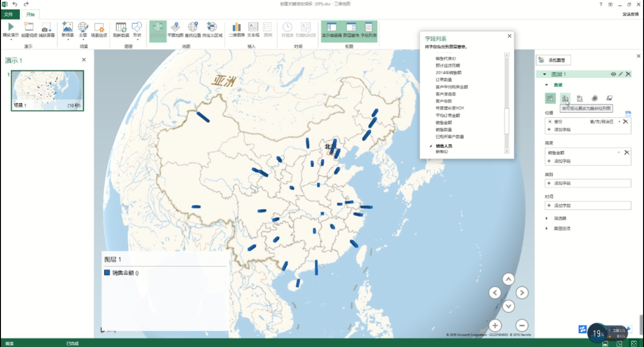Delete 图层 1 with X icon

[x=628, y=74]
